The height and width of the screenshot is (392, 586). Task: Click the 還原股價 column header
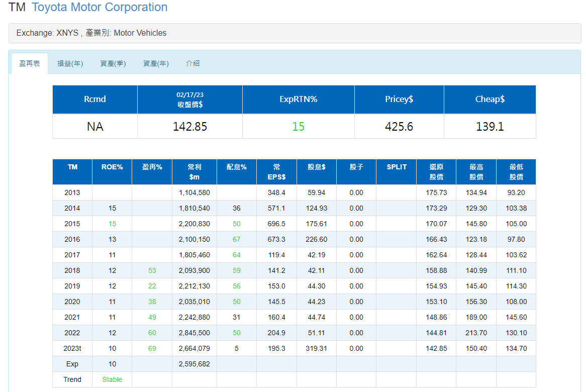pos(436,172)
